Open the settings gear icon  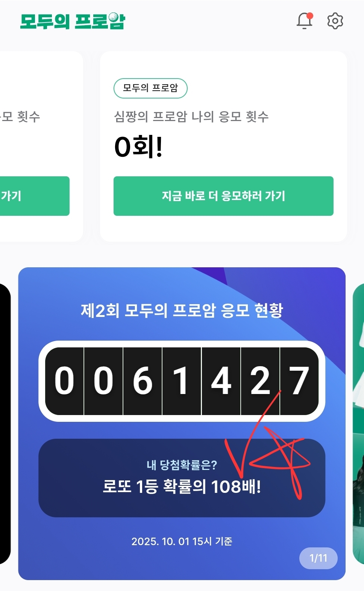click(335, 21)
